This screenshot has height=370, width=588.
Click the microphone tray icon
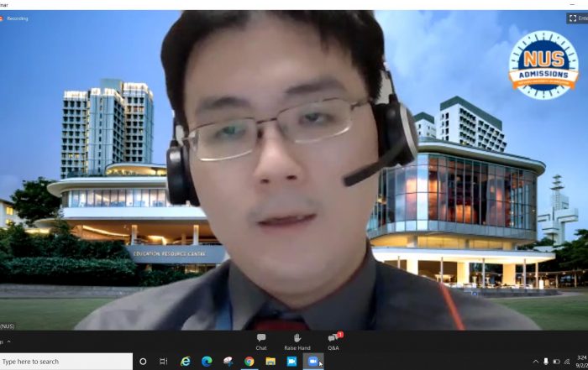coord(546,362)
